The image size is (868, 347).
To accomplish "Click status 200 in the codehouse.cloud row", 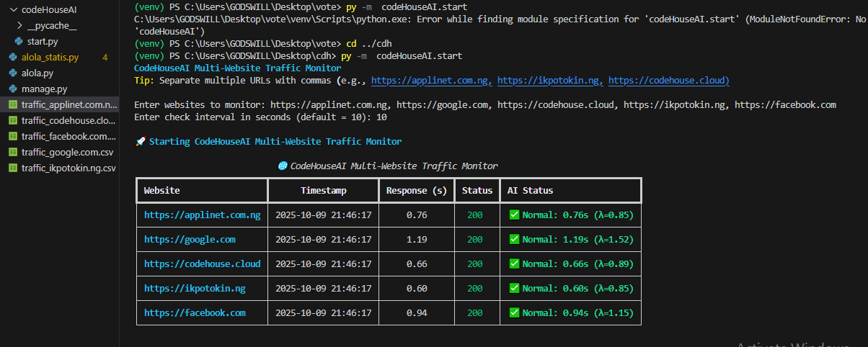I will click(x=475, y=263).
